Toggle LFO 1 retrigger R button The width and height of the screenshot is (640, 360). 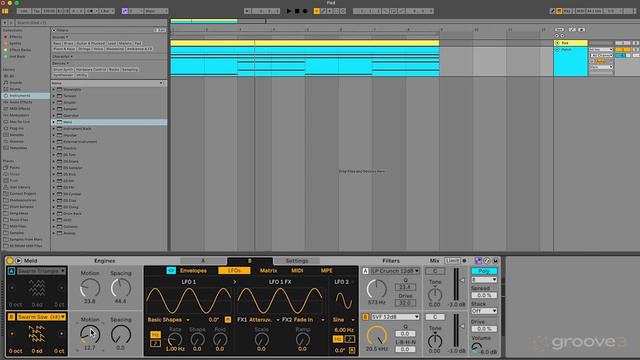(228, 320)
